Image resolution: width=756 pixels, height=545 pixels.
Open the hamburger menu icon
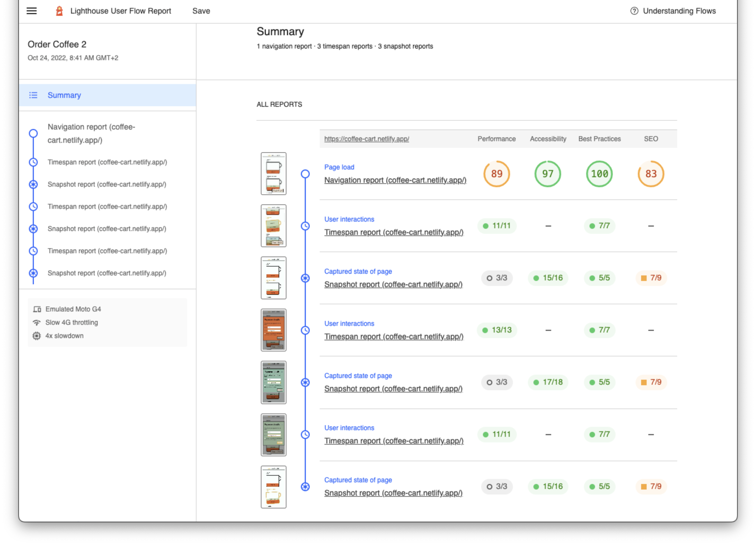(x=32, y=11)
